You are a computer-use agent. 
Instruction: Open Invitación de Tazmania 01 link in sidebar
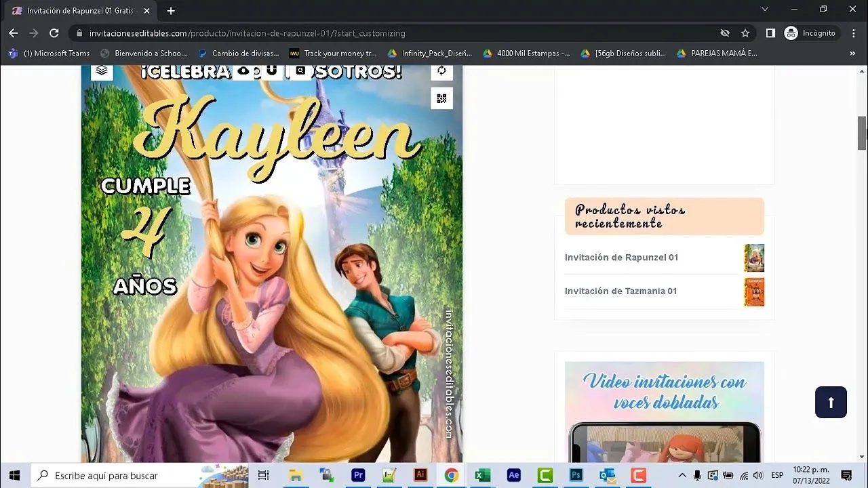pyautogui.click(x=620, y=291)
